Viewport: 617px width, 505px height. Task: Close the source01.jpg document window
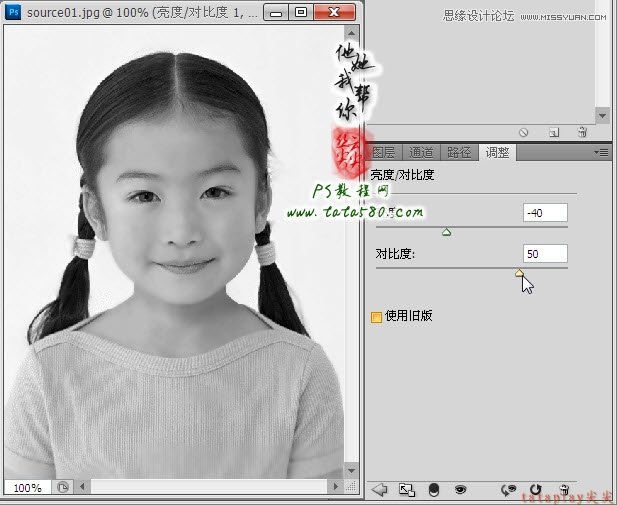[334, 12]
